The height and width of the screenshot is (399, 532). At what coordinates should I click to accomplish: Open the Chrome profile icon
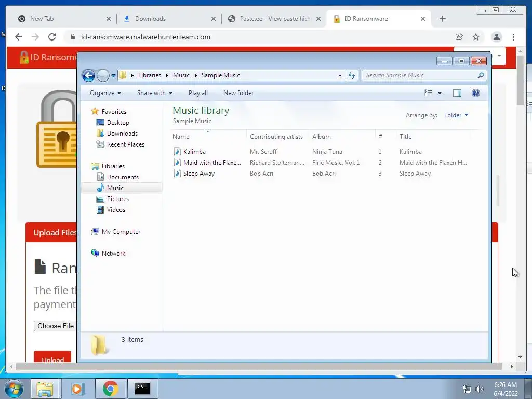pos(496,37)
